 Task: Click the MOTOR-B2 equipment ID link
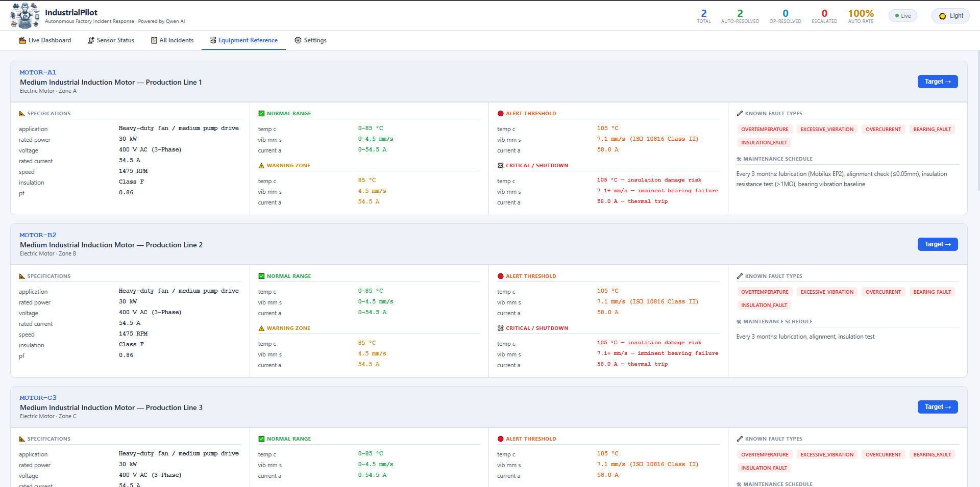[38, 235]
